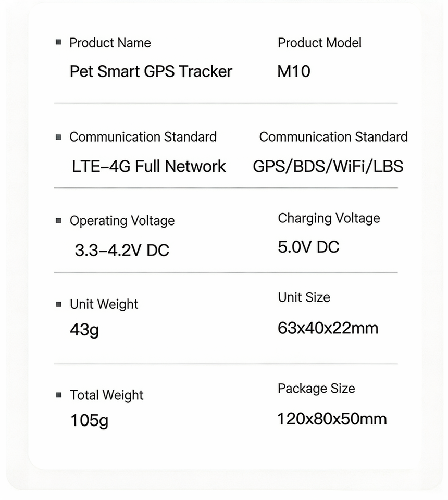The image size is (448, 500).
Task: Click the Package Size label
Action: pyautogui.click(x=316, y=389)
